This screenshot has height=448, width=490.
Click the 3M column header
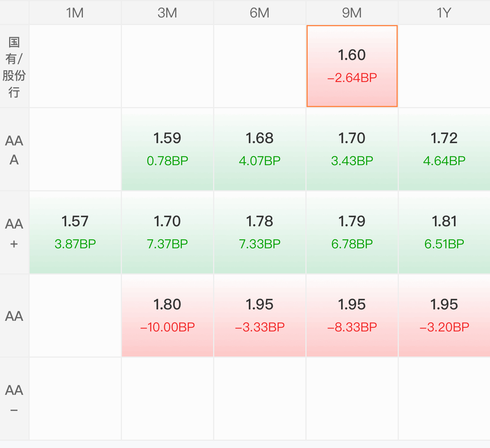[168, 13]
